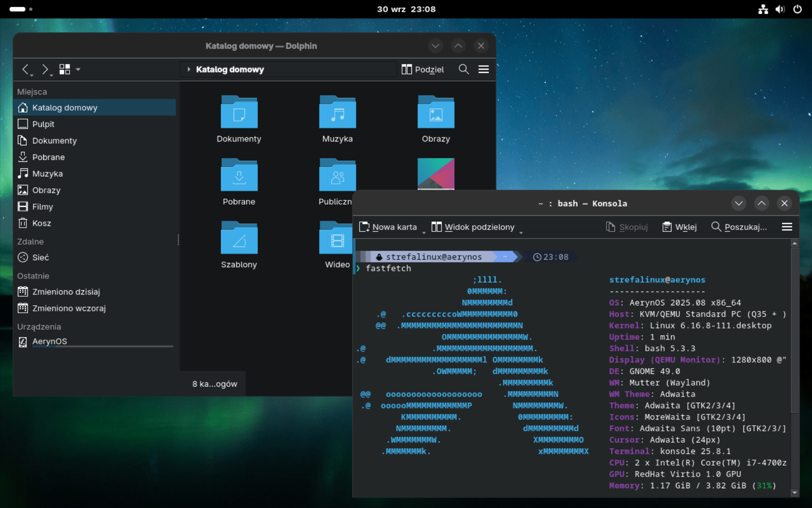Image resolution: width=812 pixels, height=508 pixels.
Task: Click the Wklej button in Konsola
Action: (679, 227)
